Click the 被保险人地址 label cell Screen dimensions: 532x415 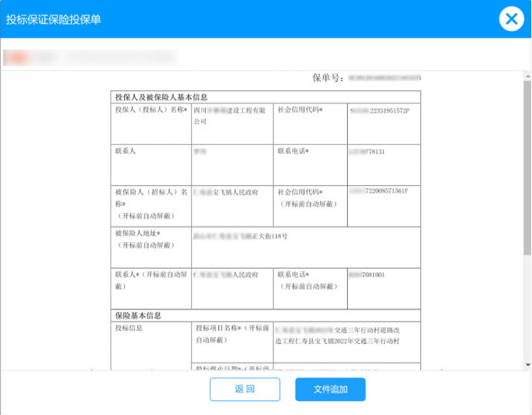(143, 238)
